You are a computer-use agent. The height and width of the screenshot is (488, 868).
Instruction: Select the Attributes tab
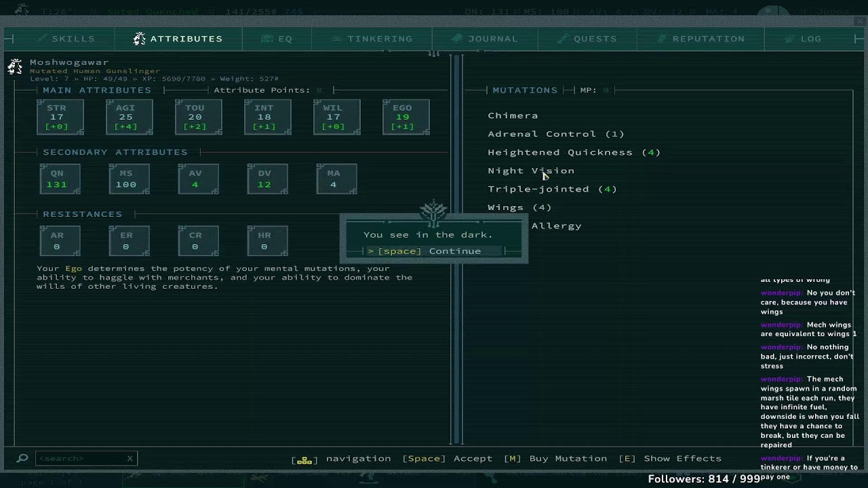point(178,39)
